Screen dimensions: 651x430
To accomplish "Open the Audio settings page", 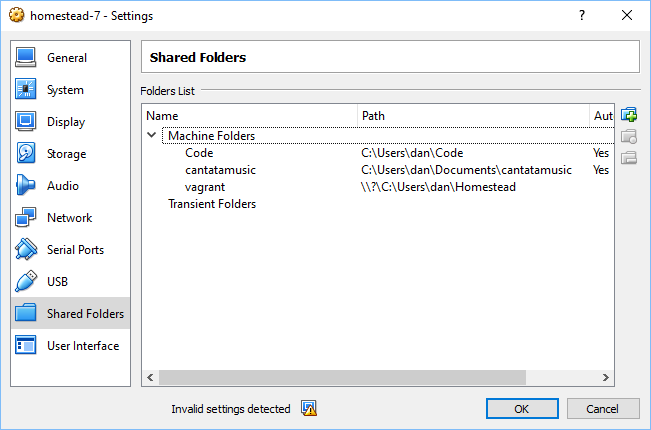I will [x=62, y=186].
